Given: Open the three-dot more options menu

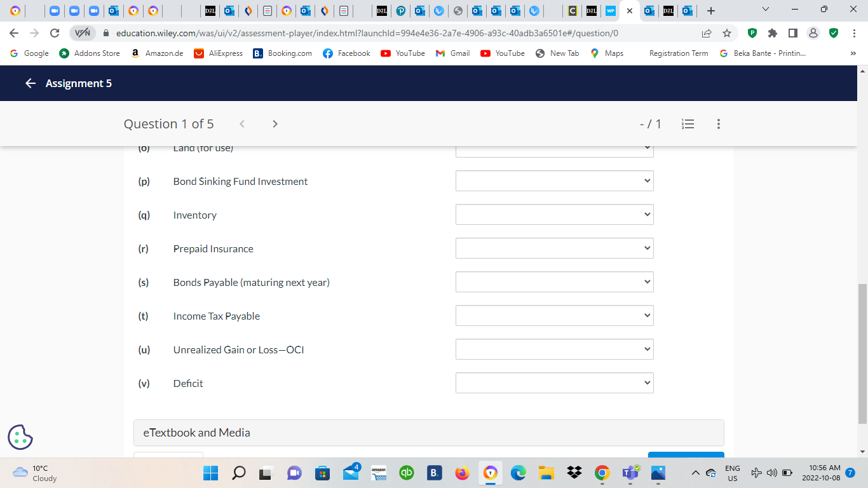Looking at the screenshot, I should (719, 124).
